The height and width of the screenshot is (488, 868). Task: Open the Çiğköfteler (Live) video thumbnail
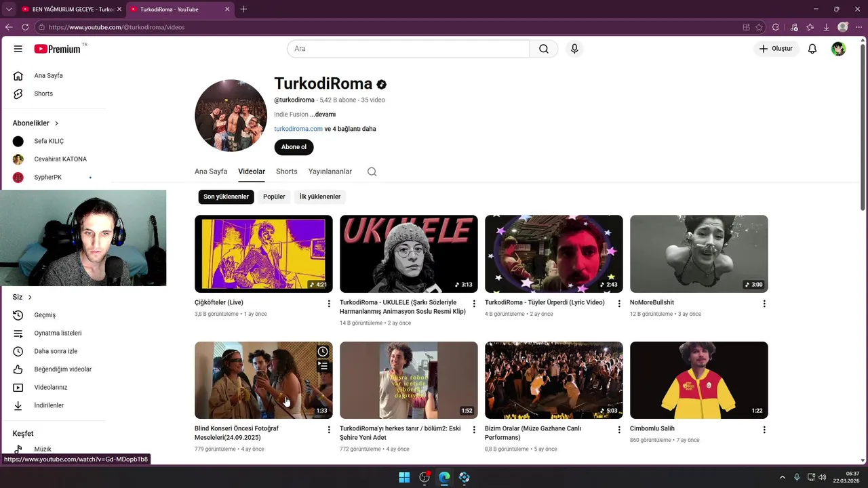(x=264, y=254)
